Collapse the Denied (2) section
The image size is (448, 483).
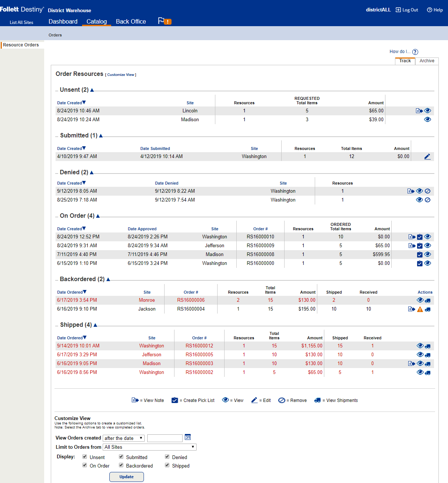(92, 173)
